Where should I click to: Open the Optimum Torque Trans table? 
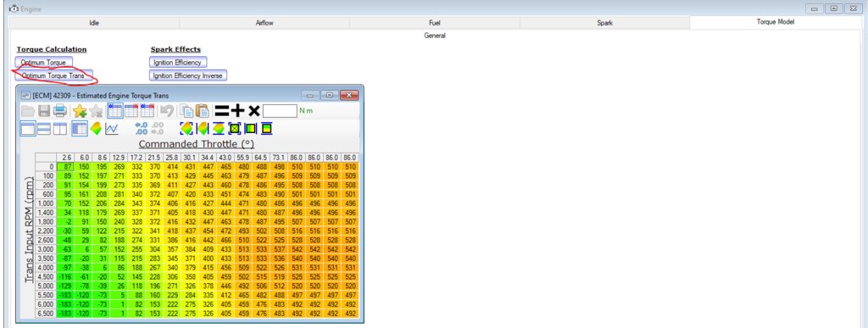tap(53, 75)
